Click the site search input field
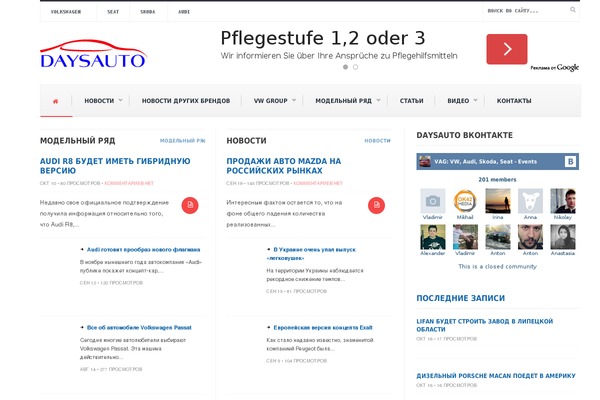The image size is (600, 400). click(x=526, y=11)
